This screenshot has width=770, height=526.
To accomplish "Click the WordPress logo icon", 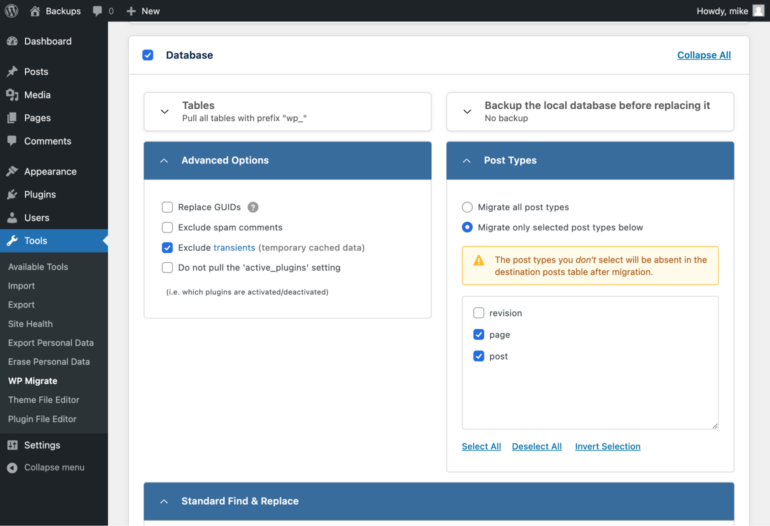I will point(11,11).
